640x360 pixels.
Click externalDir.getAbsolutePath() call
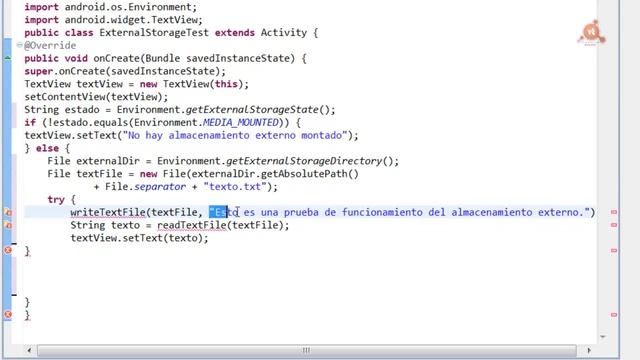pyautogui.click(x=275, y=174)
